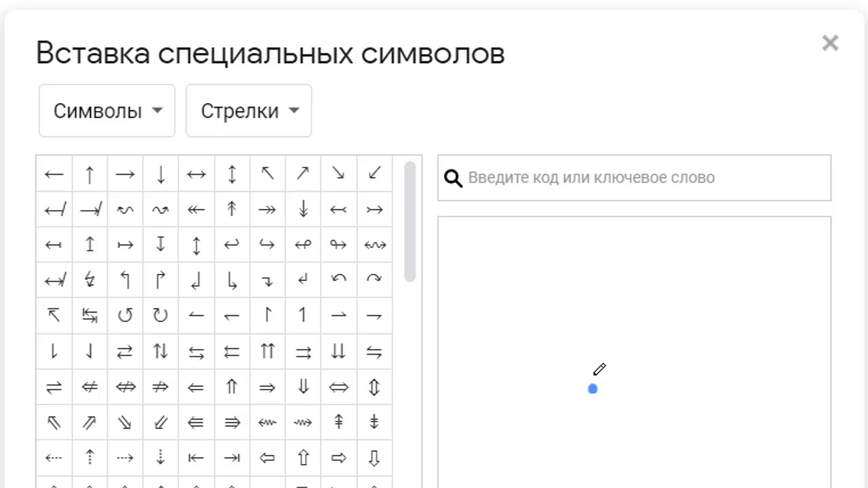Insert the plain downwards arrow symbol

tap(161, 174)
